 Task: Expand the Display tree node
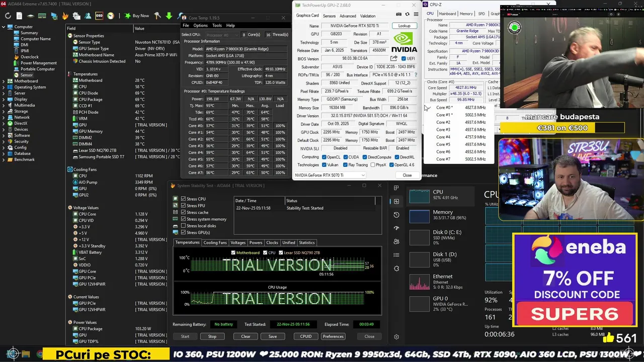coord(4,99)
